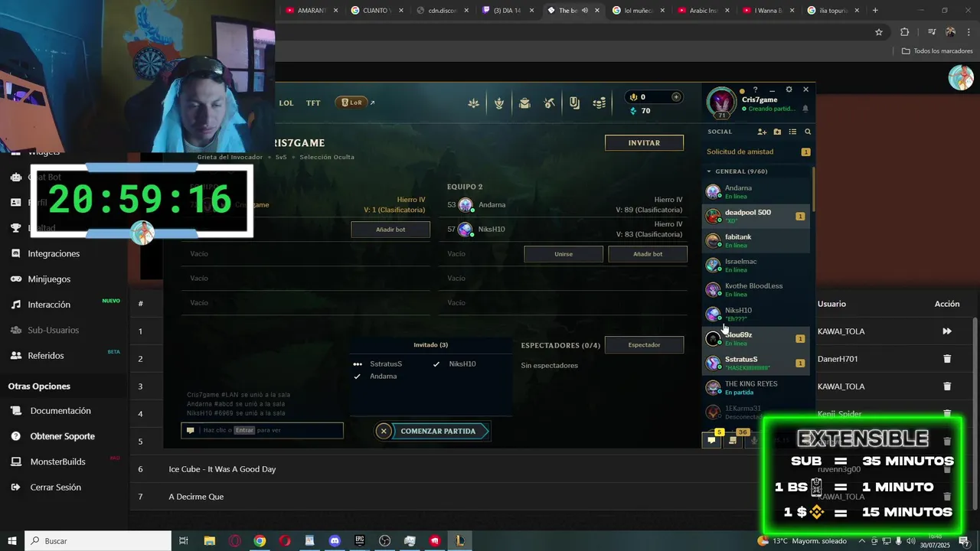Screen dimensions: 980x551
Task: Delete the DanerH701 row via the trash icon
Action: 947,359
